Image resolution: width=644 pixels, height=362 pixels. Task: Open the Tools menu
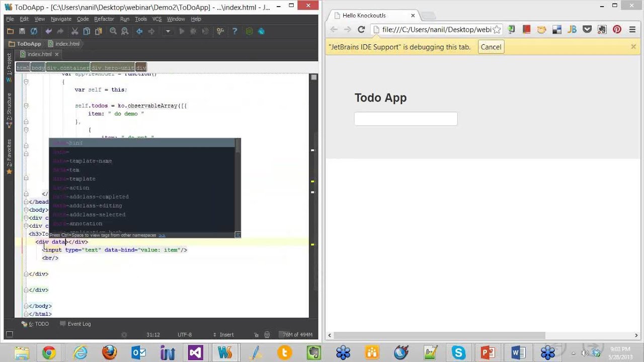141,19
